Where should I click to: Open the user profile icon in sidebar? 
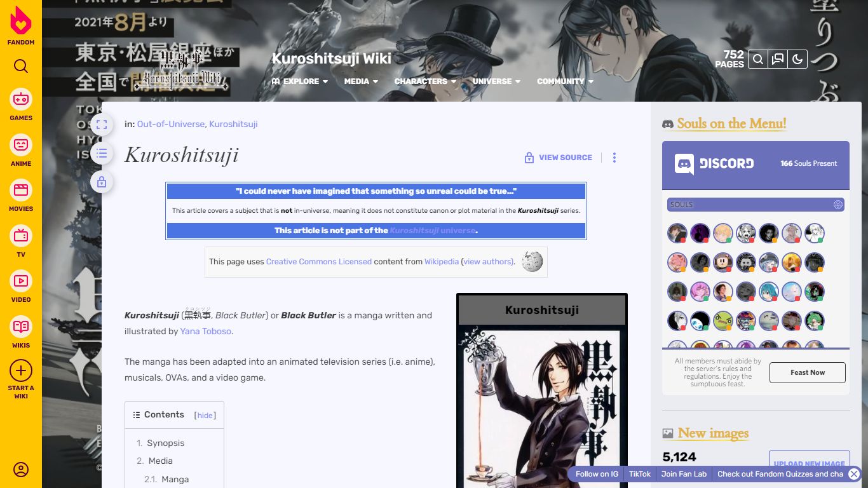[21, 470]
